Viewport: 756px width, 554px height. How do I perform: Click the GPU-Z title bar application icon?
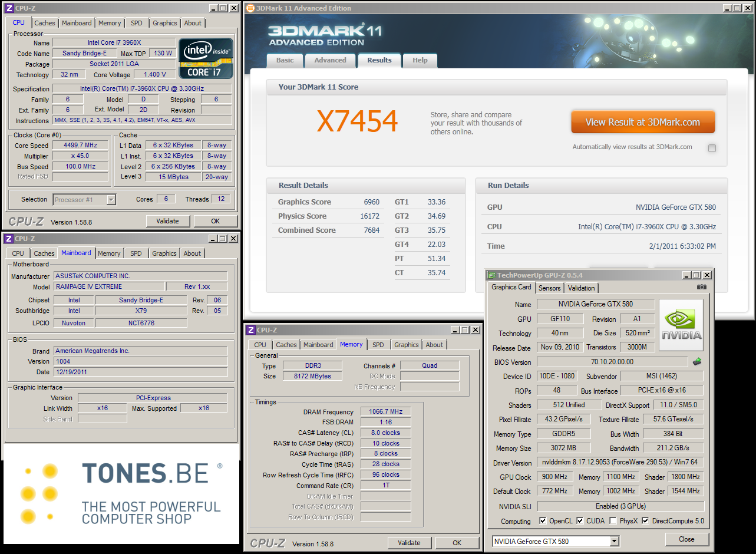point(491,275)
